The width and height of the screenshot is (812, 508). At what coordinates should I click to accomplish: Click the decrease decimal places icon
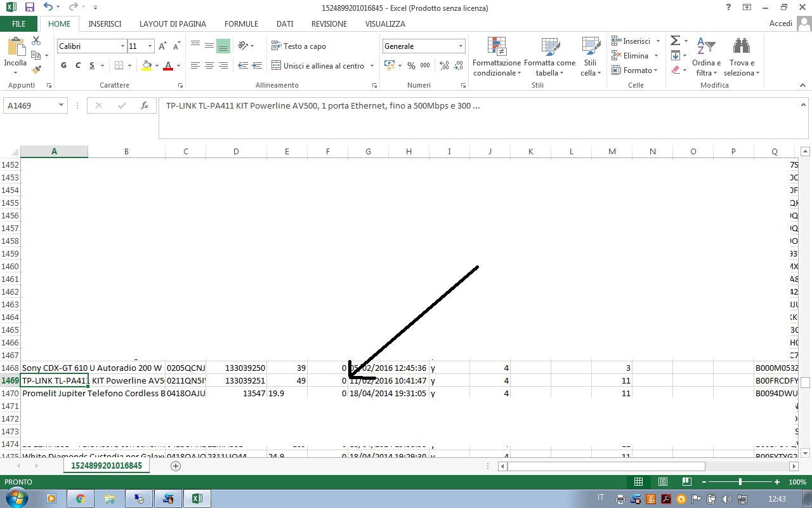pyautogui.click(x=460, y=65)
